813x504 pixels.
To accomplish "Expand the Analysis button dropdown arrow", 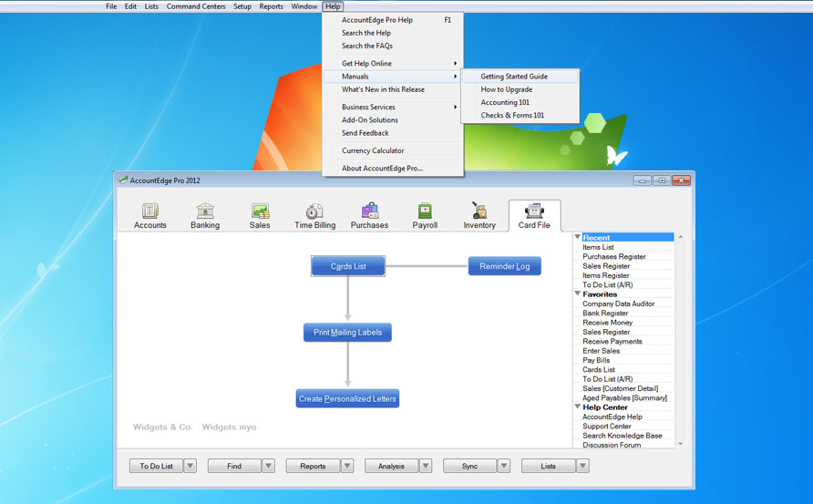I will (426, 466).
